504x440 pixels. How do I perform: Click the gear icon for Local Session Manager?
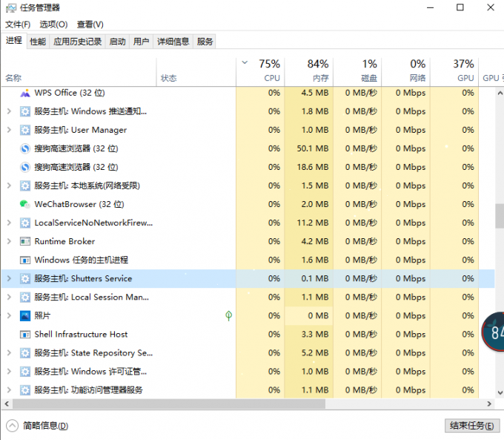click(25, 298)
